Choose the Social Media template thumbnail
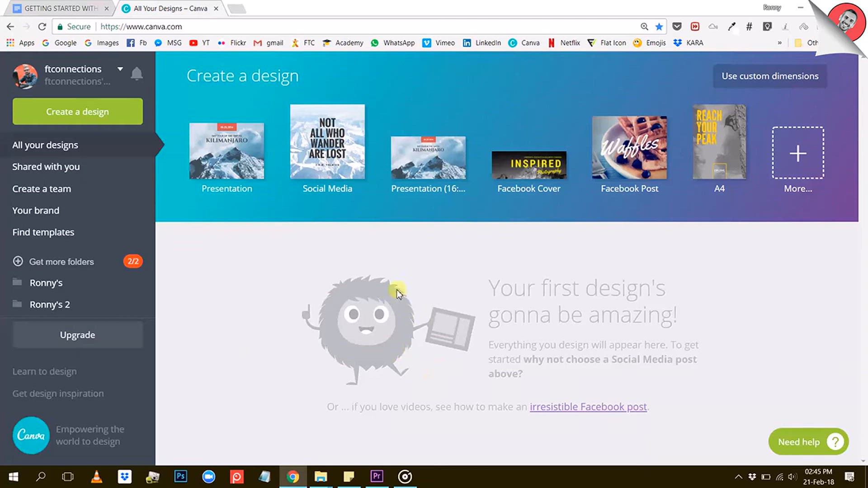Viewport: 868px width, 488px height. click(x=327, y=142)
